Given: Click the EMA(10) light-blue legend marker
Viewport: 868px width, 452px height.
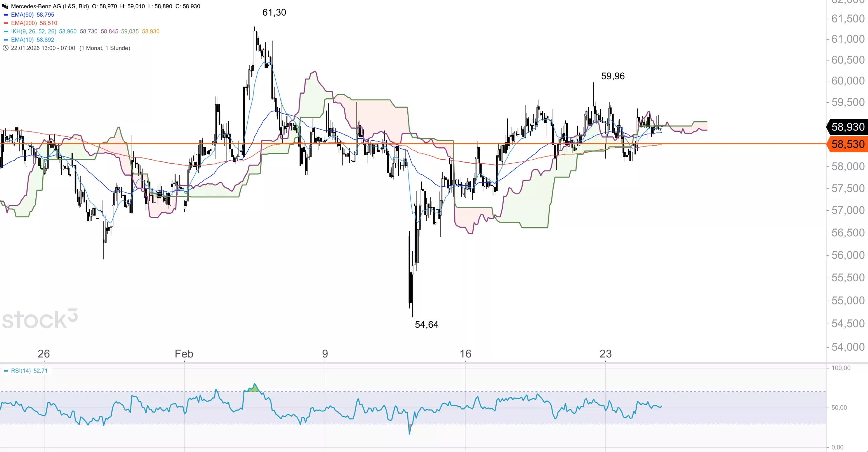Looking at the screenshot, I should point(6,40).
